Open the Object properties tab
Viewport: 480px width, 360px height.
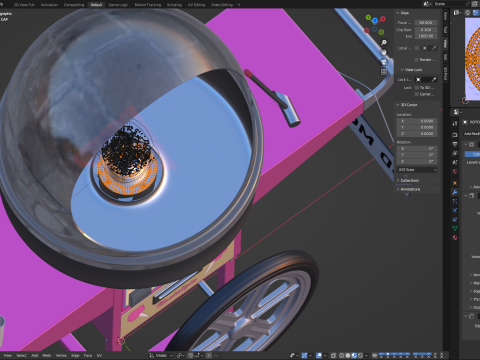coord(455,183)
